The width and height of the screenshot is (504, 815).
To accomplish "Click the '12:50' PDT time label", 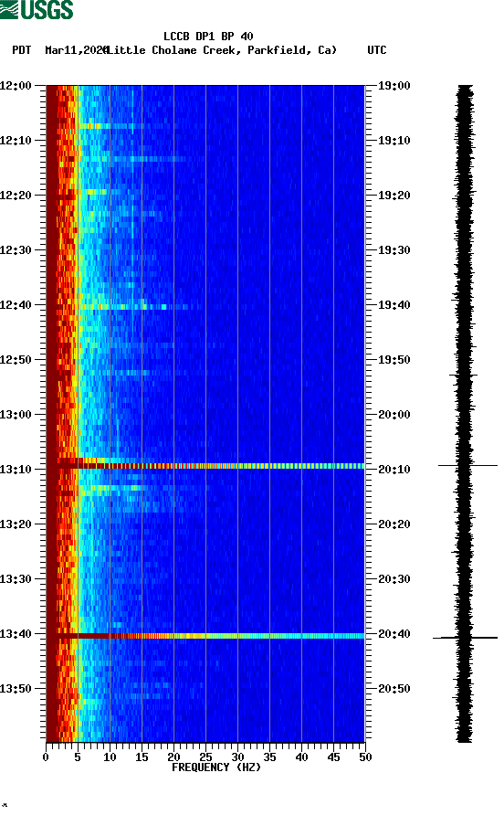I will [16, 360].
